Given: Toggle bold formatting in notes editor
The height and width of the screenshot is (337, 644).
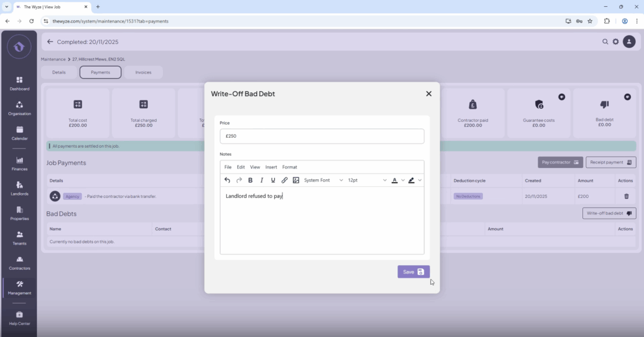Looking at the screenshot, I should tap(250, 180).
